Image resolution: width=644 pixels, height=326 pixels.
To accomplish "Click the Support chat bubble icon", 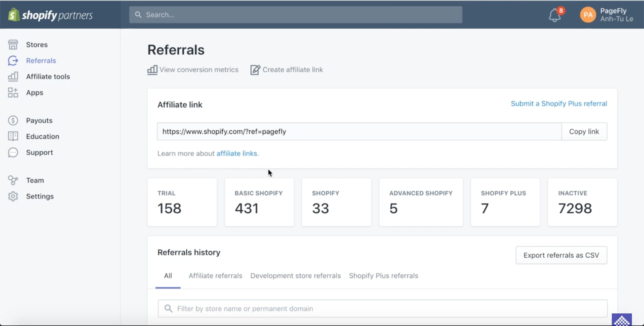I will pos(13,152).
